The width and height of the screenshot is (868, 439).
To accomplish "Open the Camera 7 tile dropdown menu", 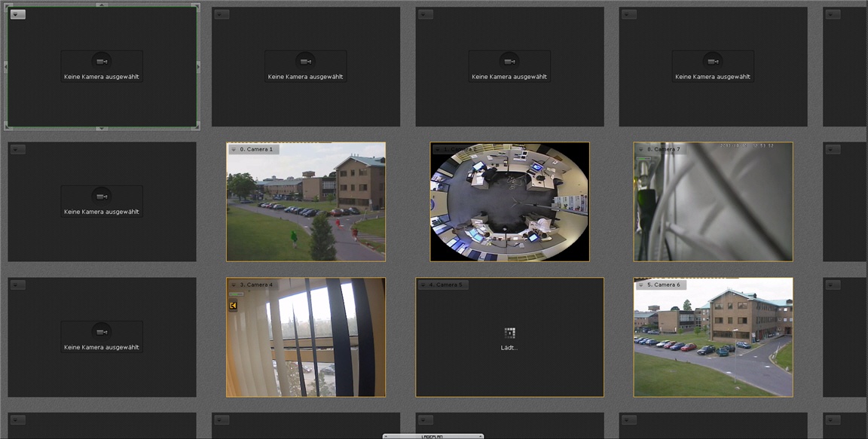I will [x=640, y=150].
